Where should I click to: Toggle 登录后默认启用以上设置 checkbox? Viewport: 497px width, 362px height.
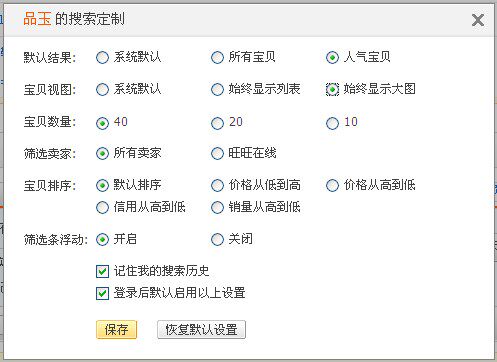(102, 294)
